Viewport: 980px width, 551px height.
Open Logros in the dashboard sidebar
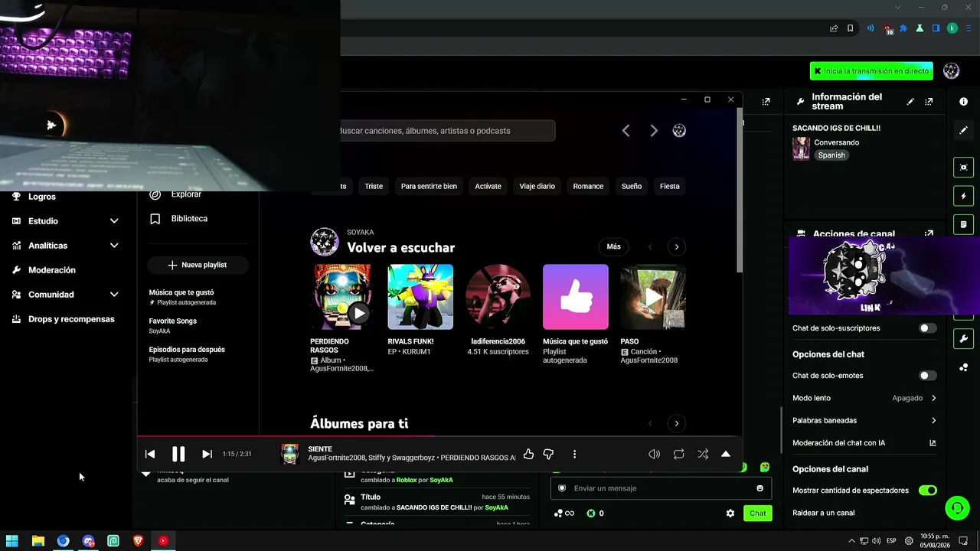tap(42, 197)
